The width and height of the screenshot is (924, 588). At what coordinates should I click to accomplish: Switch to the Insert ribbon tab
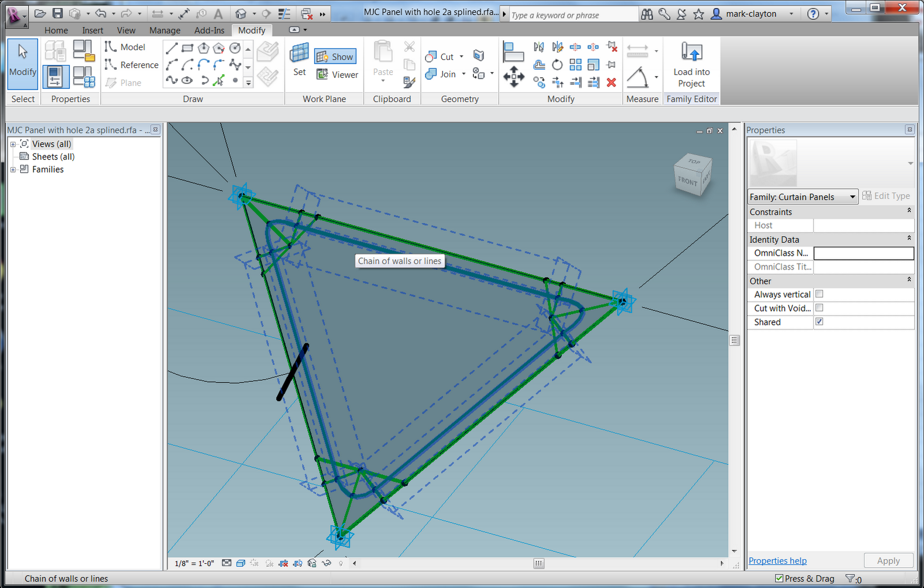[92, 30]
